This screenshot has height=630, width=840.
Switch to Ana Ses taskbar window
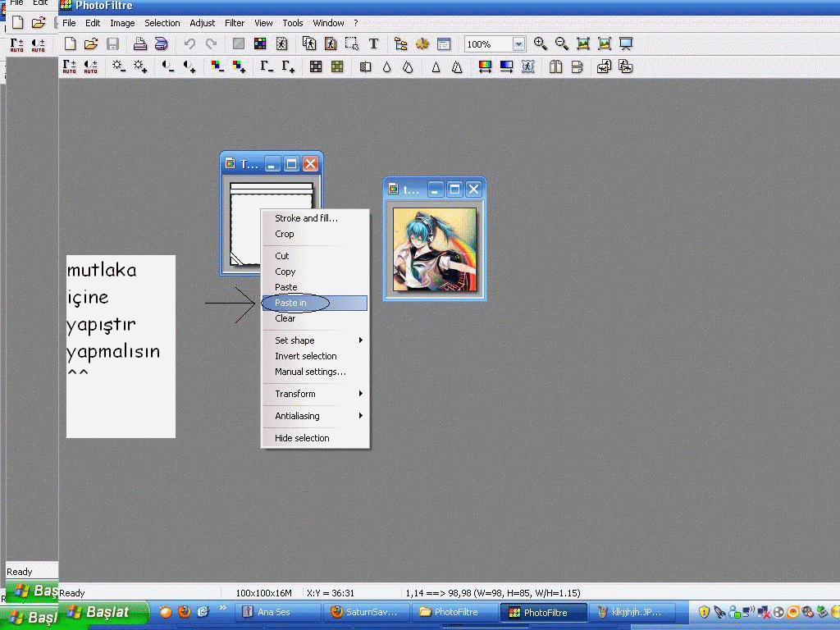click(x=276, y=612)
